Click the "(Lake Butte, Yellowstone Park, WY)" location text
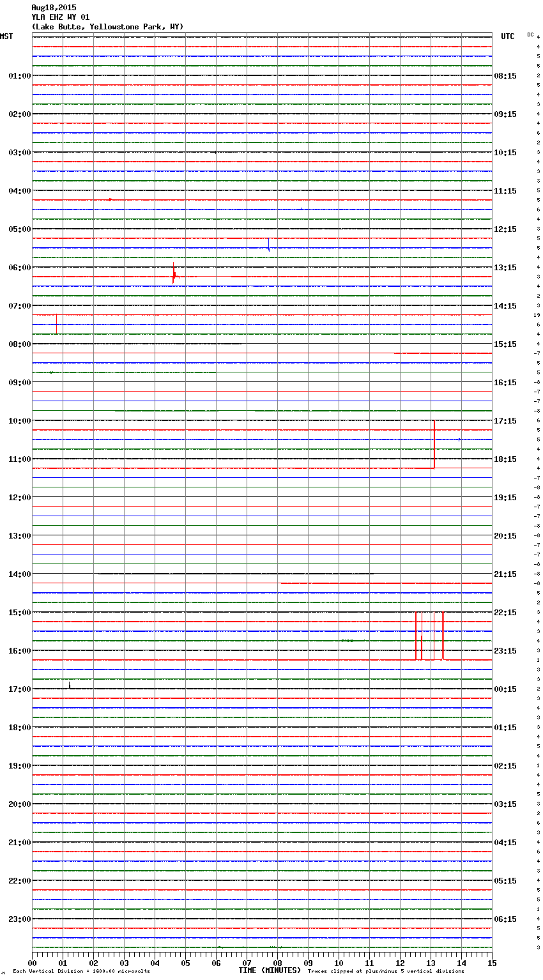Viewport: 543px width, 980px height. (107, 27)
